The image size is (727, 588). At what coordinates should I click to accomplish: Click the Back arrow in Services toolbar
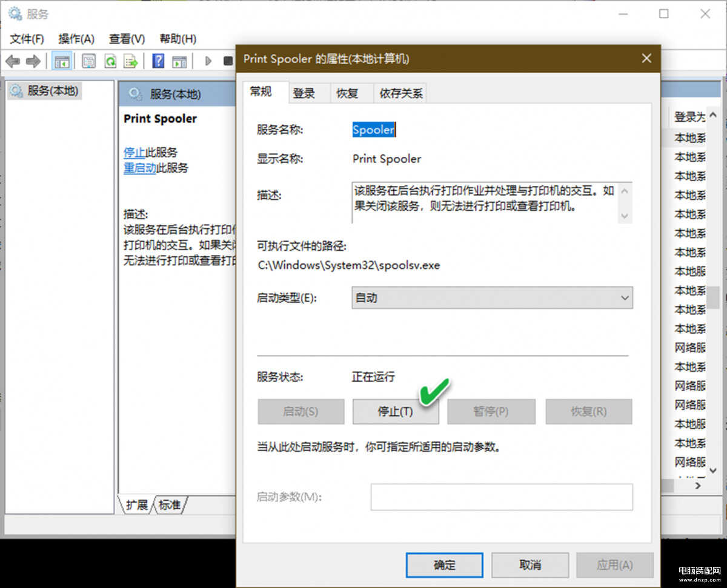(x=13, y=61)
